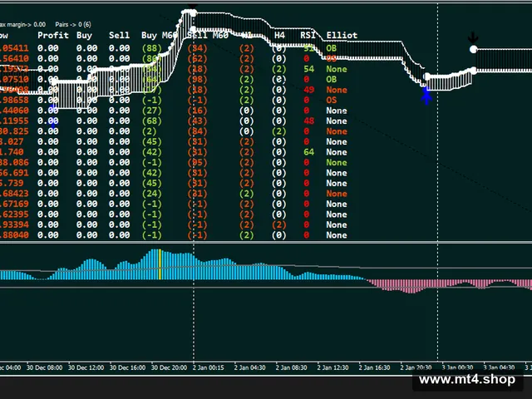Screen dimensions: 532x399
Task: Click the (16) Sell M60 value
Action: click(x=197, y=111)
